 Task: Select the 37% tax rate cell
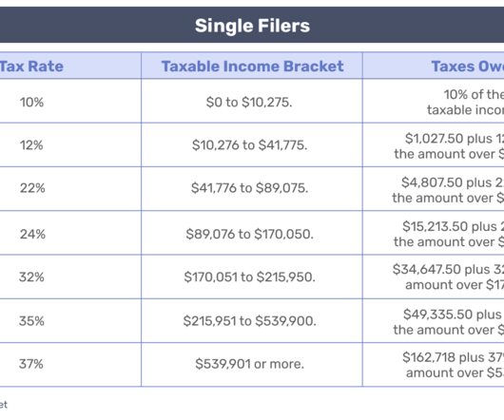(x=70, y=365)
